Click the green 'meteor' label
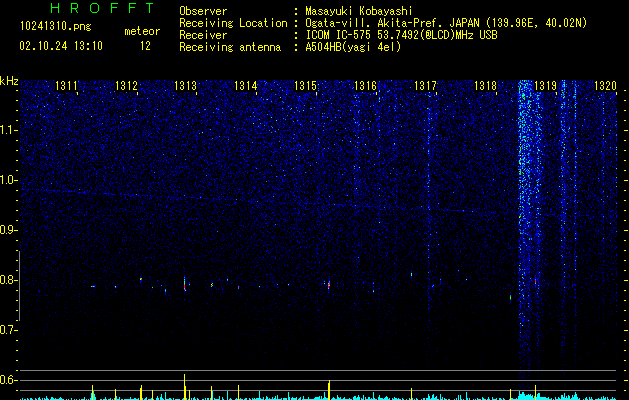 pos(142,31)
